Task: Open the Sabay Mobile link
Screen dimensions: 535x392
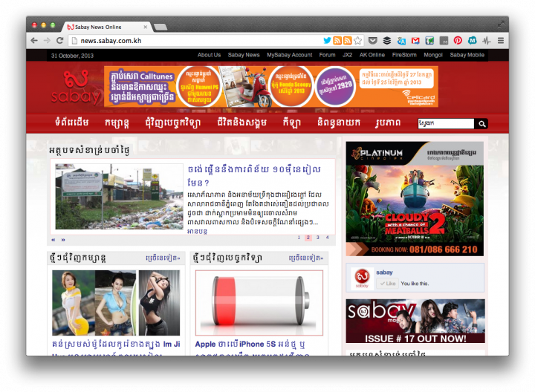Action: pyautogui.click(x=467, y=55)
